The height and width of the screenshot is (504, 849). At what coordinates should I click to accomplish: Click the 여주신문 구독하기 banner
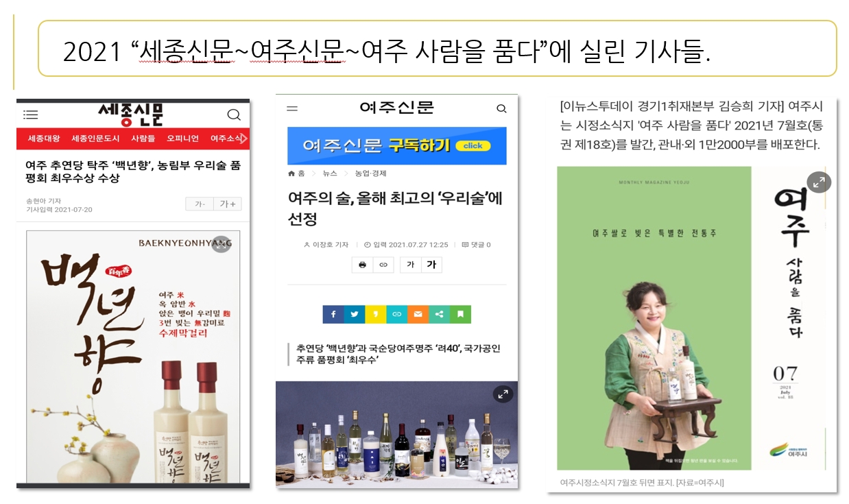coord(397,145)
